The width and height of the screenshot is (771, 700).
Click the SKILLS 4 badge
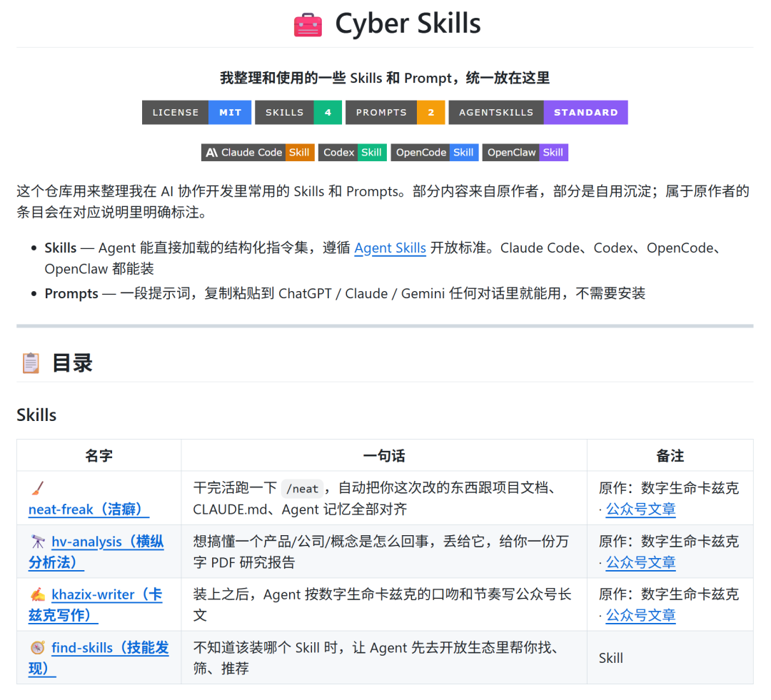(x=298, y=113)
